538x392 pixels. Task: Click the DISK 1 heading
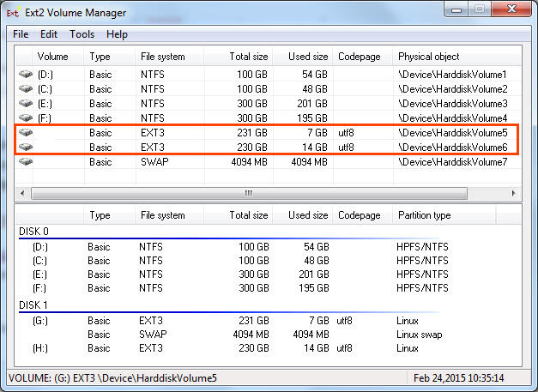33,305
